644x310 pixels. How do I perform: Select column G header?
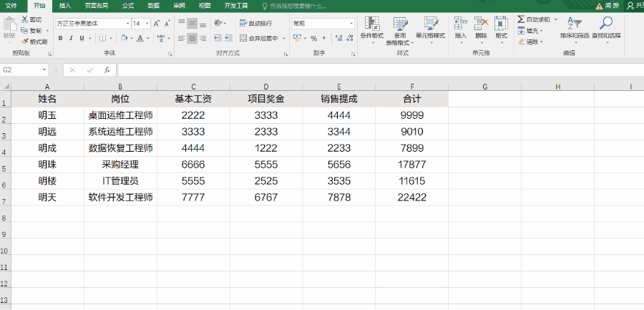[x=484, y=87]
